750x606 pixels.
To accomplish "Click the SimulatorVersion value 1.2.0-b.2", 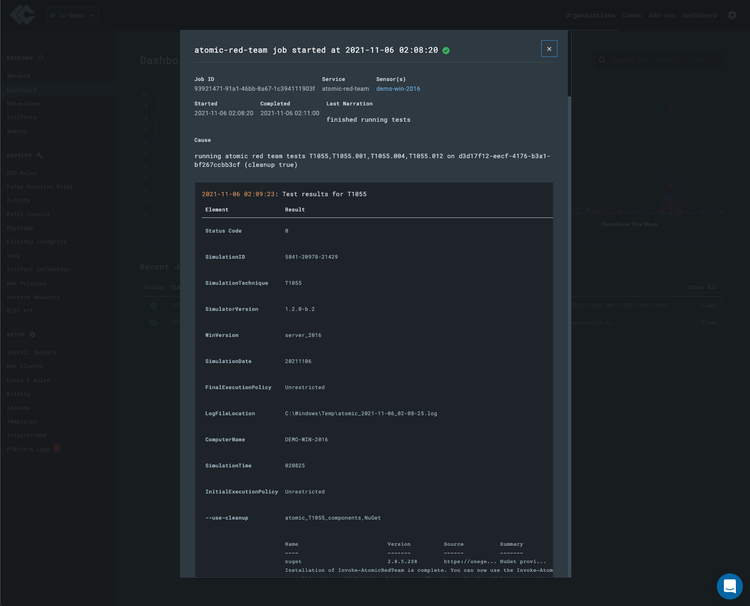I will coord(300,309).
